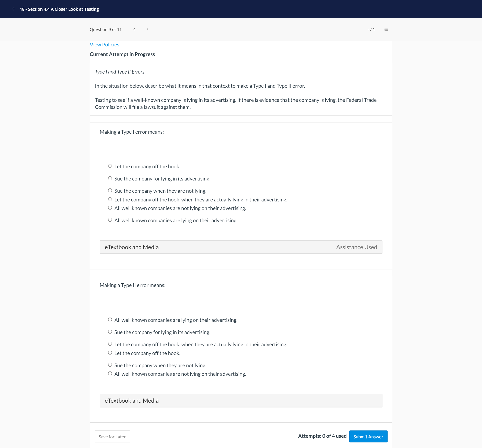Screen dimensions: 482x448
Task: Click the back arrow icon in header
Action: click(x=13, y=9)
